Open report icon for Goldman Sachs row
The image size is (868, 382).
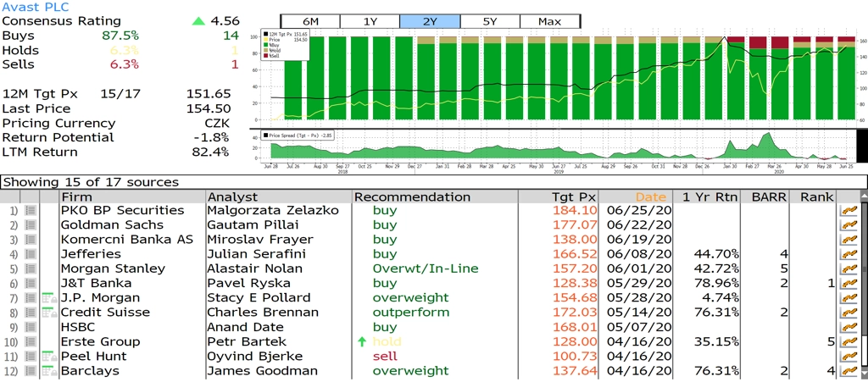31,225
